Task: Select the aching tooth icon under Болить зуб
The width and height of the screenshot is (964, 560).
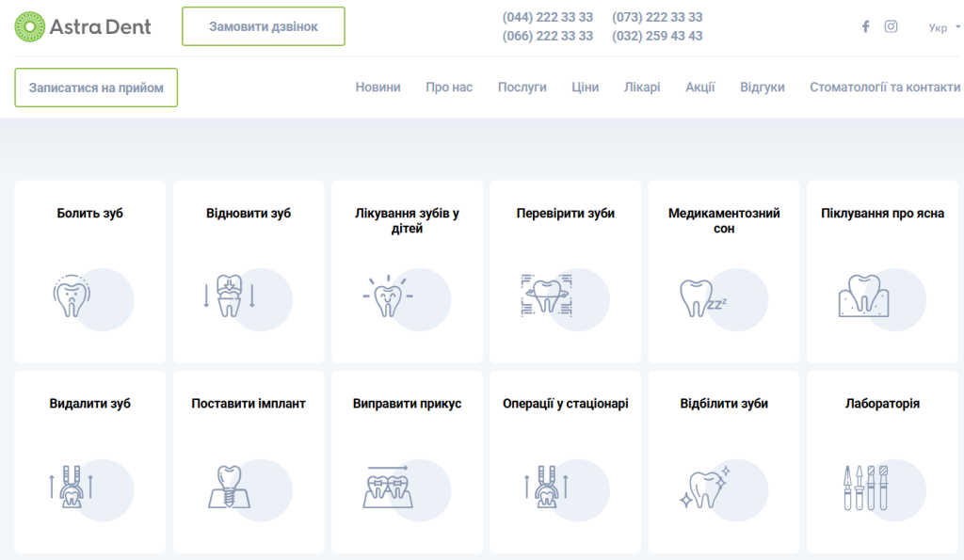Action: click(x=72, y=296)
